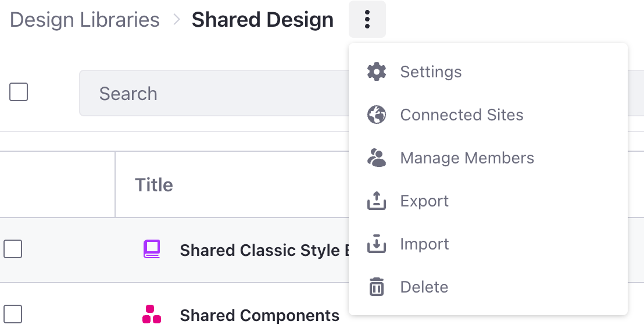Open the Shared Classic Style item title
644x328 pixels.
click(264, 250)
